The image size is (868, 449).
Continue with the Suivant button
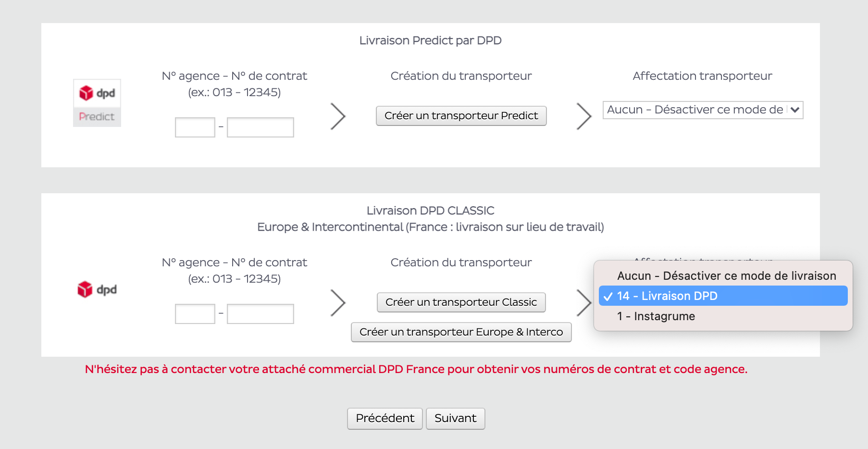(455, 418)
